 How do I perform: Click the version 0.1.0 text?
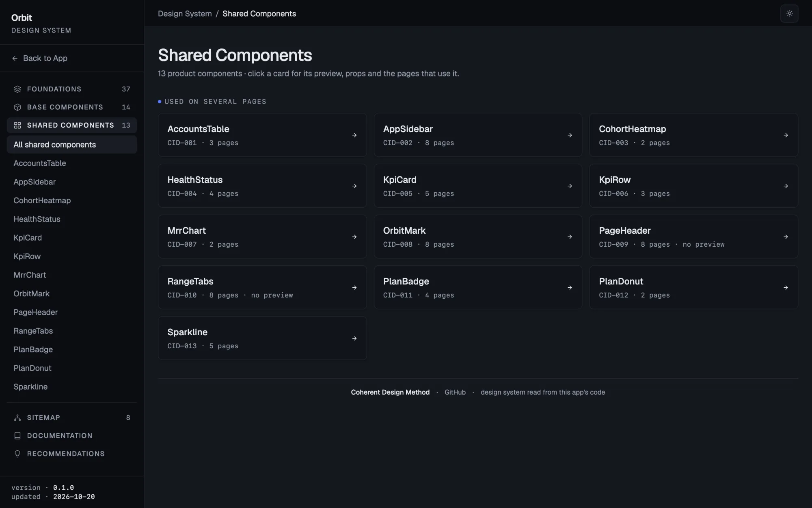[x=43, y=488]
